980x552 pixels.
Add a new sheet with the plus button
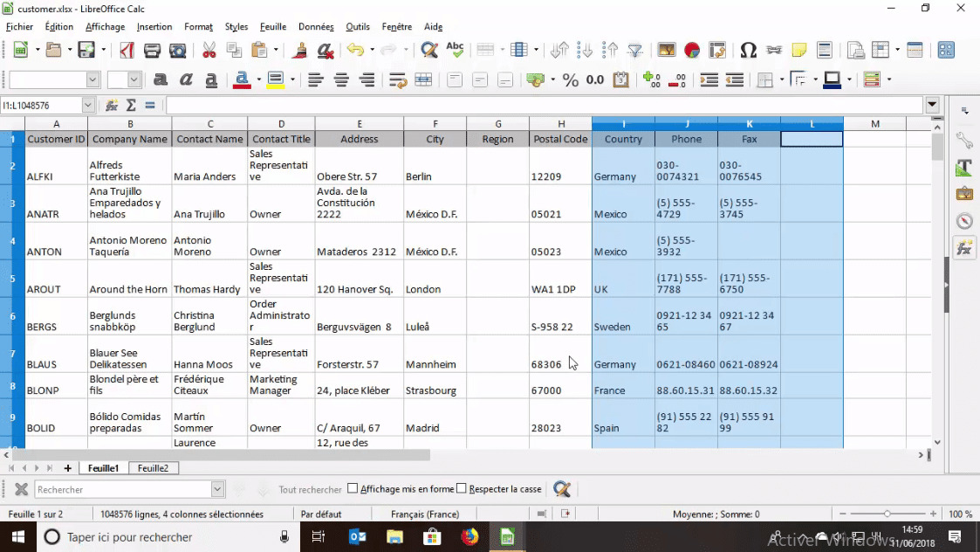coord(67,468)
